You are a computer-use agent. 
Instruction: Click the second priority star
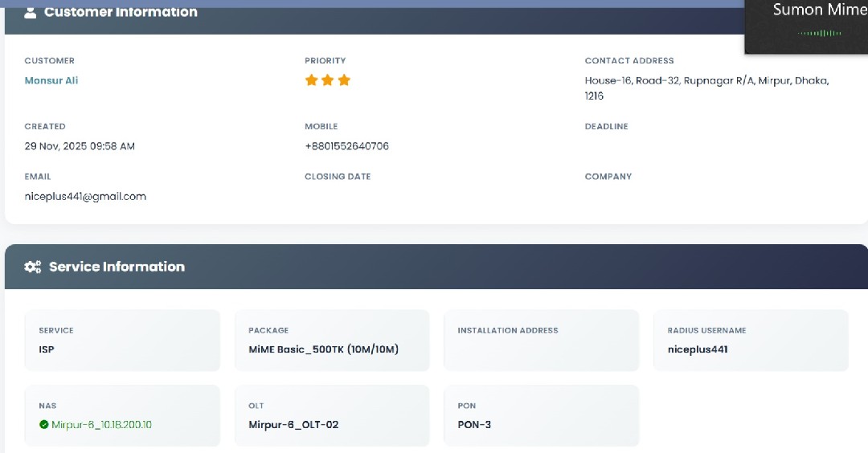click(x=328, y=80)
